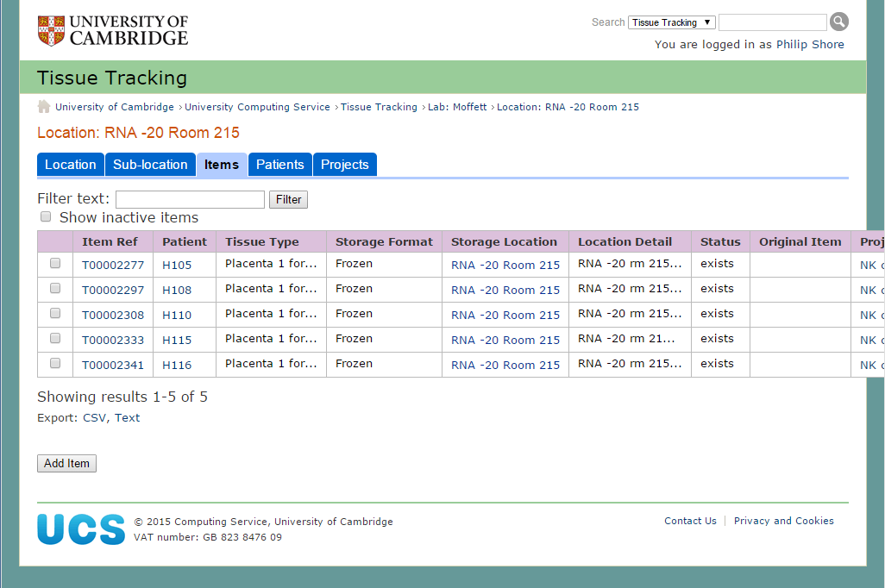Open the Privacy and Cookies link
Viewport: 885px width, 588px height.
[x=784, y=521]
